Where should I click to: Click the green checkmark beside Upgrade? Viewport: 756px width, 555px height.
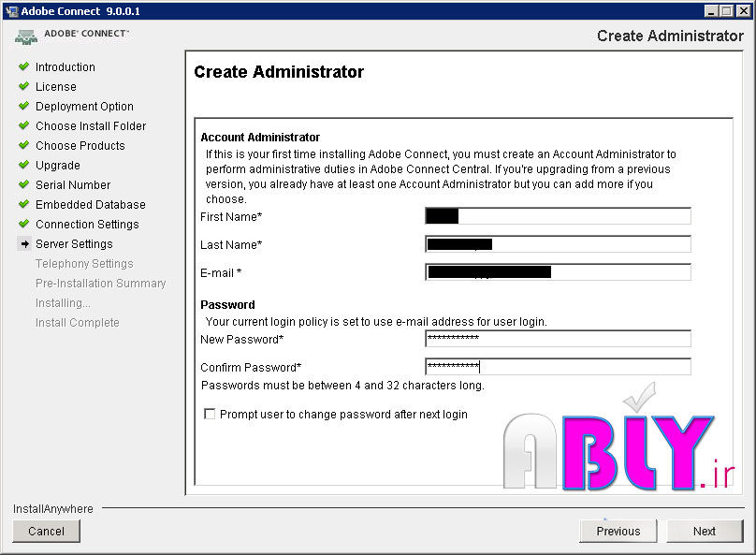tap(23, 165)
